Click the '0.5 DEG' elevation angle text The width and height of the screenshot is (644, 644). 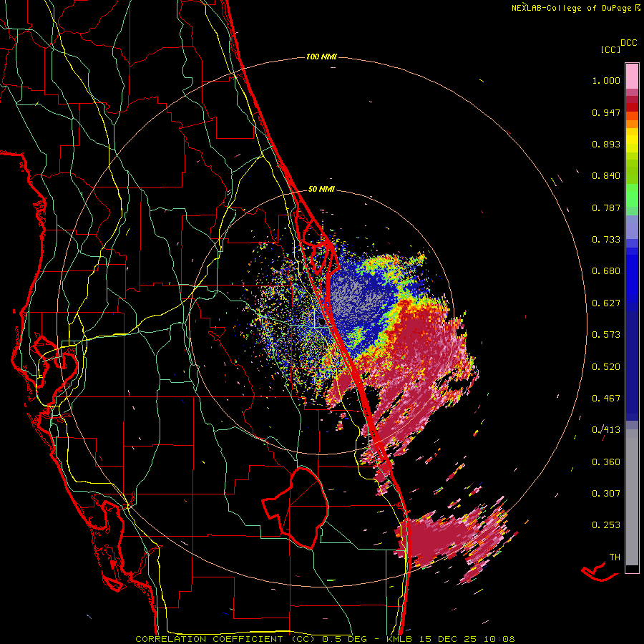click(x=344, y=639)
